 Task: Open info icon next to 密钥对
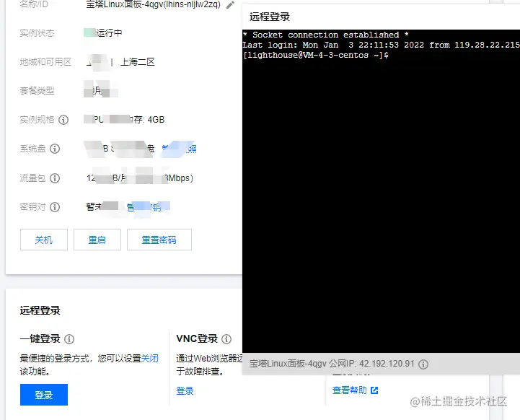point(55,207)
